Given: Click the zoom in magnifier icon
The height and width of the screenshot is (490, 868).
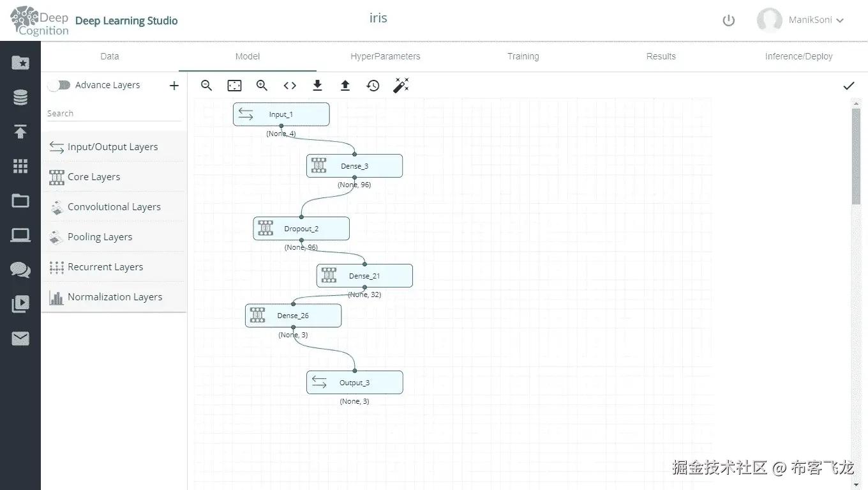Looking at the screenshot, I should [262, 86].
